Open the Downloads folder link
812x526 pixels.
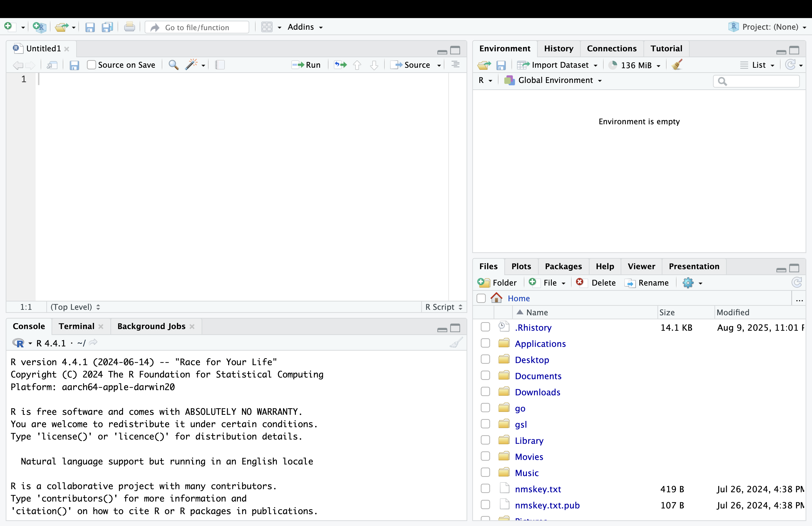click(537, 392)
